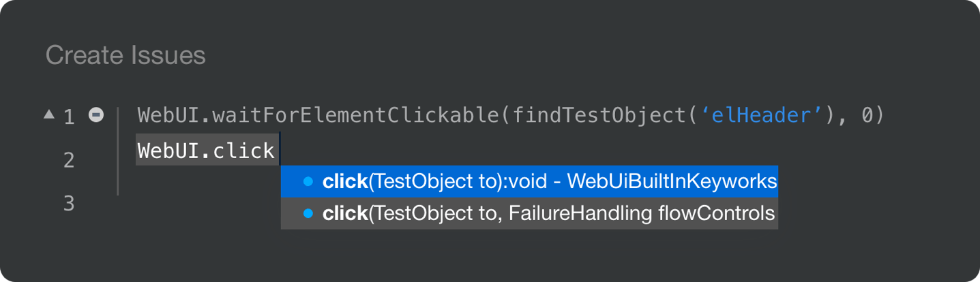Click blue dot icon of first autocomplete entry
980x282 pixels.
coord(308,181)
